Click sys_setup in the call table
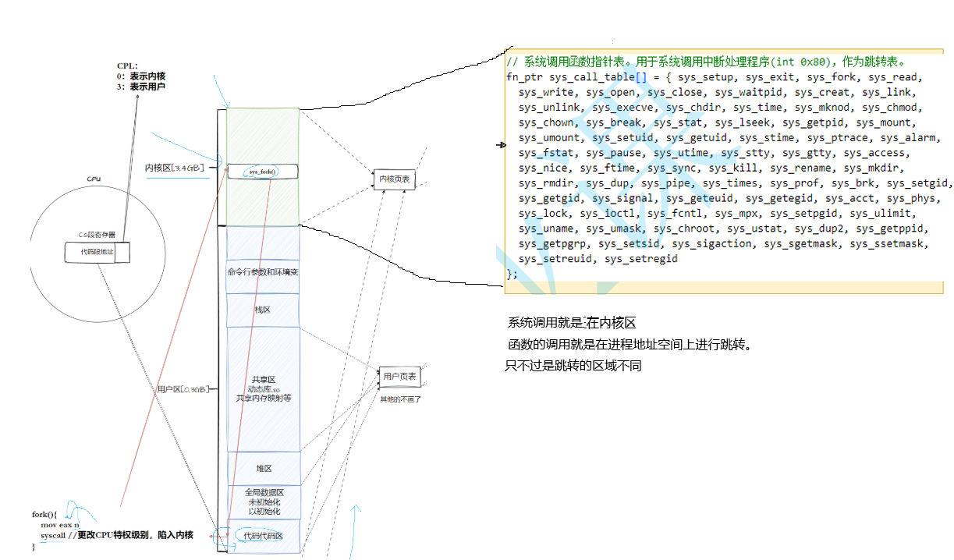The height and width of the screenshot is (560, 954). [708, 77]
